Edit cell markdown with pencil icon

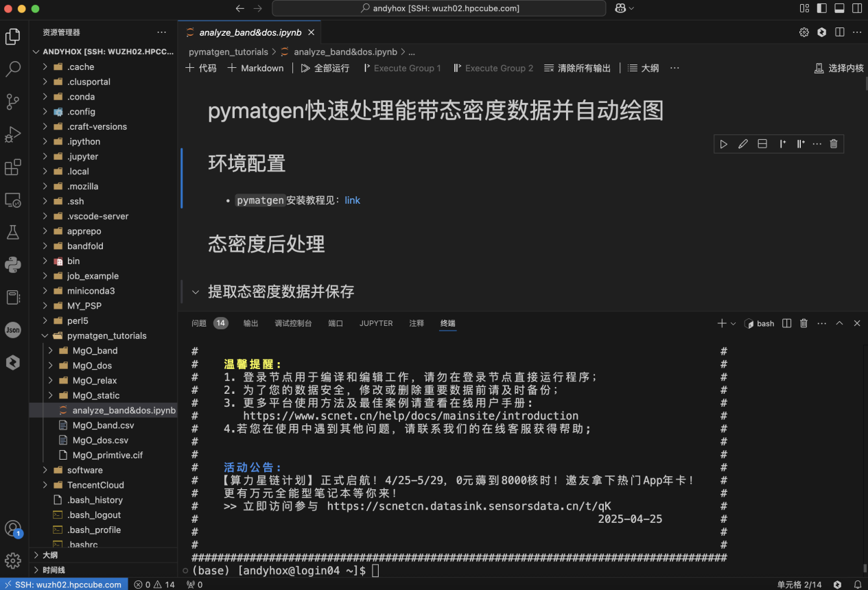742,144
